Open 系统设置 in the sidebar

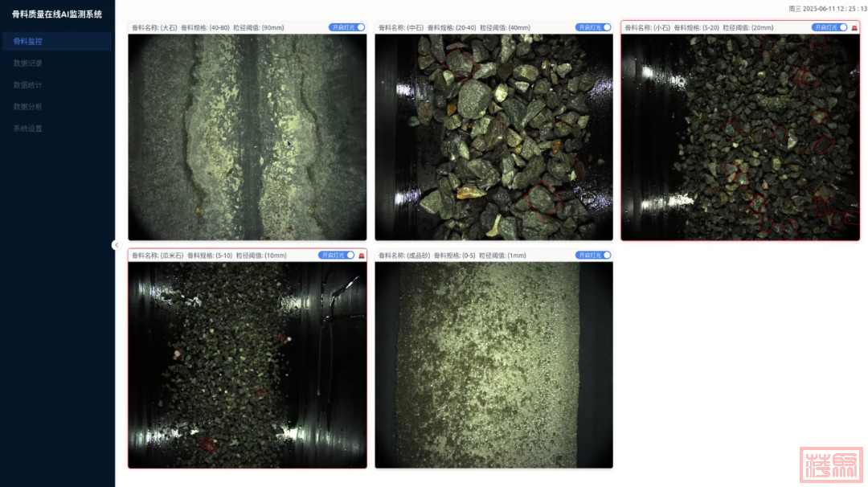point(28,129)
